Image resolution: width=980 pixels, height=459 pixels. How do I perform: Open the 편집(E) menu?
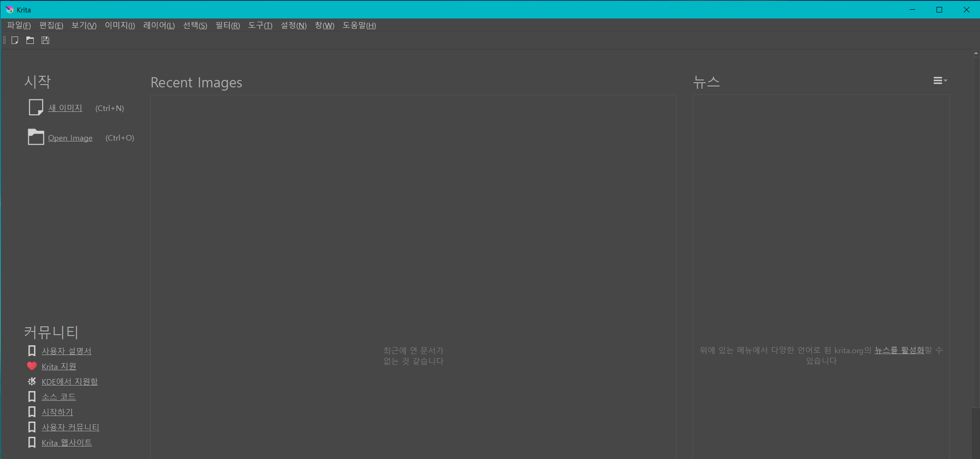(x=51, y=25)
